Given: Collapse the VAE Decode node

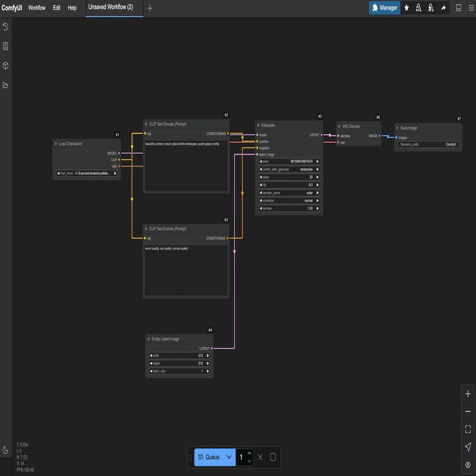Looking at the screenshot, I should (339, 126).
